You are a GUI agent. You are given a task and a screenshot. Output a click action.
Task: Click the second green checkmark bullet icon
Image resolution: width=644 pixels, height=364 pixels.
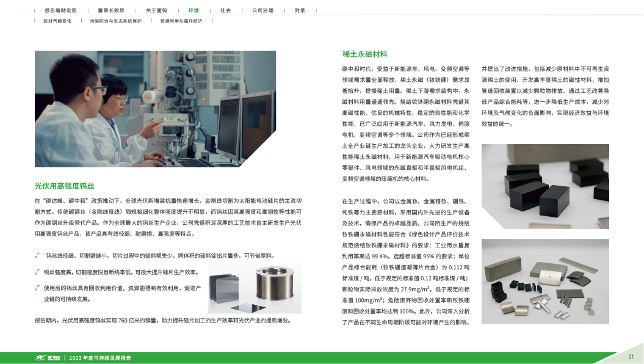pyautogui.click(x=38, y=271)
